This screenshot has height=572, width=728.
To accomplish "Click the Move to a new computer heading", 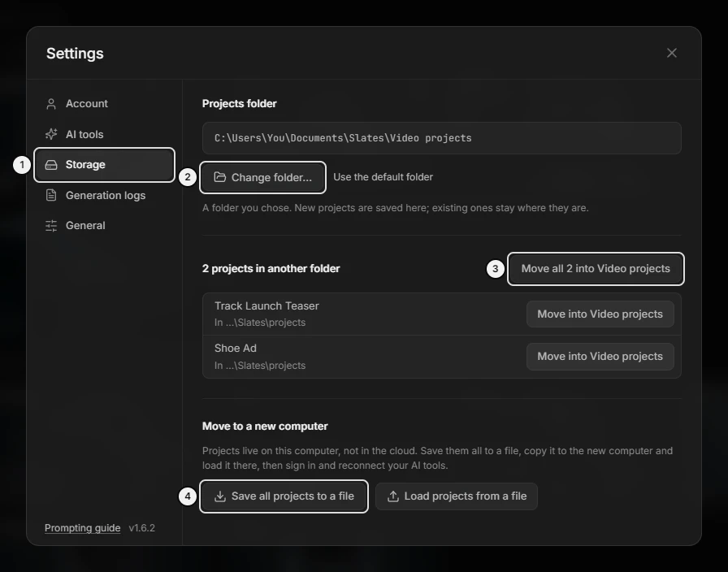I will [x=265, y=427].
